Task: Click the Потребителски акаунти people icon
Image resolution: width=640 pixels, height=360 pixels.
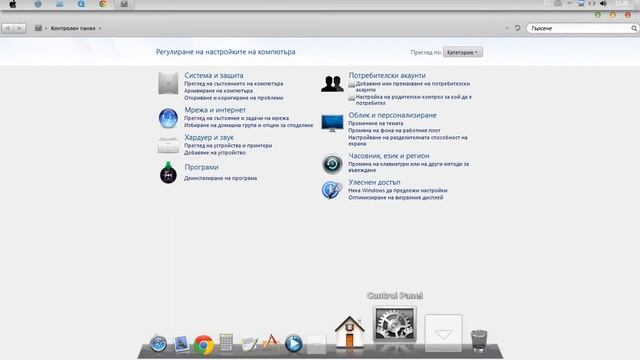Action: [332, 84]
